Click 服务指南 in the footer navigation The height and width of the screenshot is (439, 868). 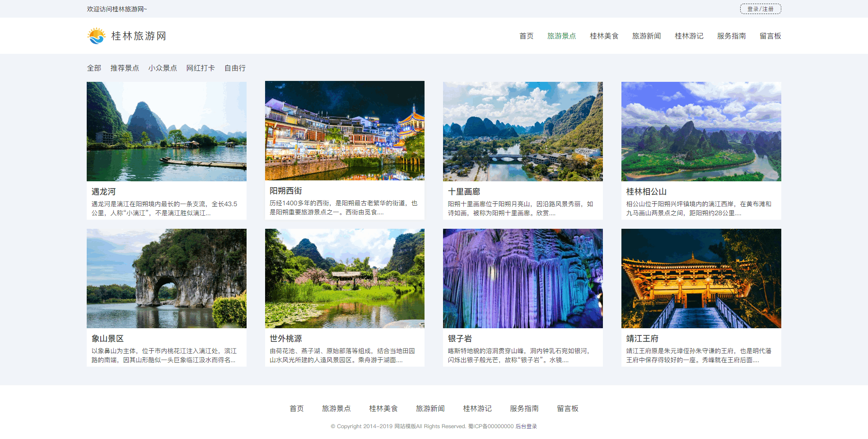point(524,408)
